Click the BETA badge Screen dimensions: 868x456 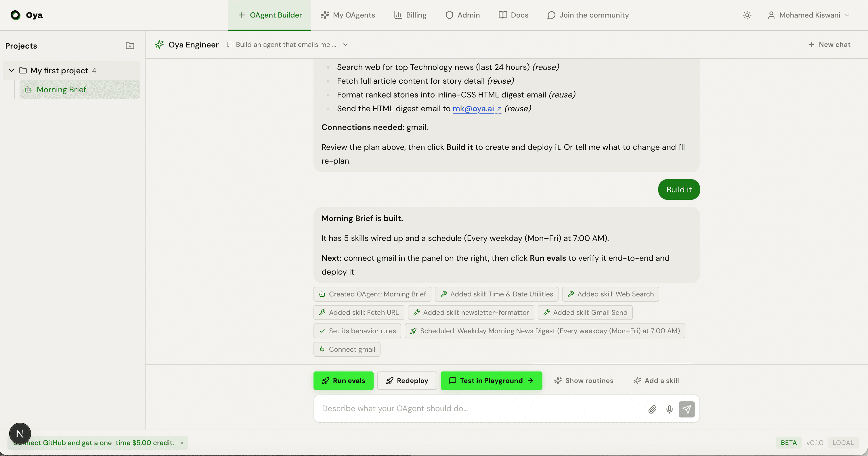click(789, 442)
